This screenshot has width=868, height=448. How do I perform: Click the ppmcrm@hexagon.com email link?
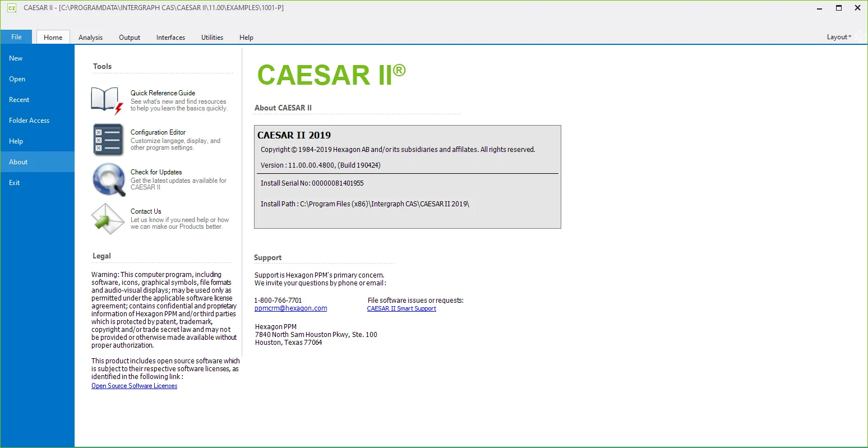pyautogui.click(x=290, y=308)
